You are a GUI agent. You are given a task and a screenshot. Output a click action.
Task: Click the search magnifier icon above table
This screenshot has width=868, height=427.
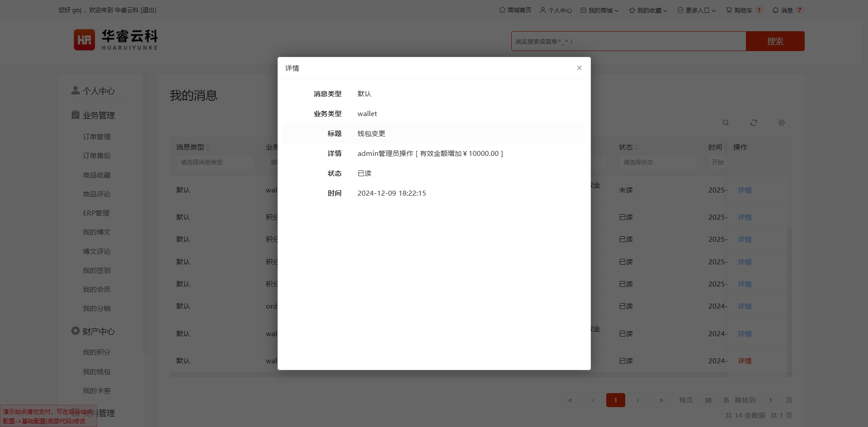726,123
